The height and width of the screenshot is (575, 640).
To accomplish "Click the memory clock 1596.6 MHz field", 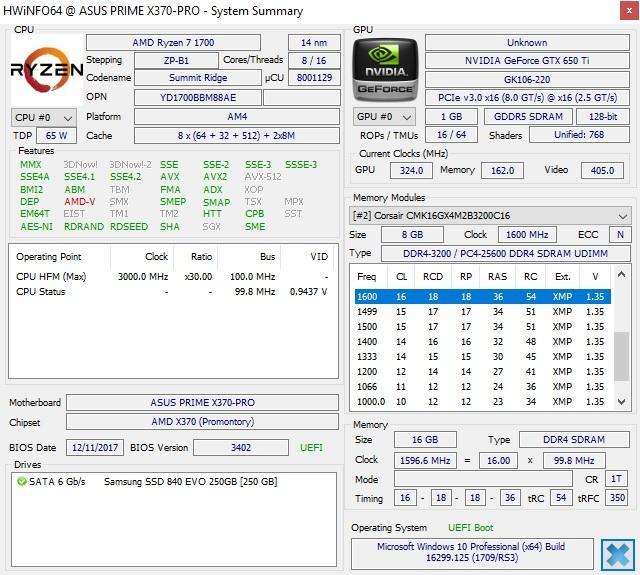I will pyautogui.click(x=425, y=461).
